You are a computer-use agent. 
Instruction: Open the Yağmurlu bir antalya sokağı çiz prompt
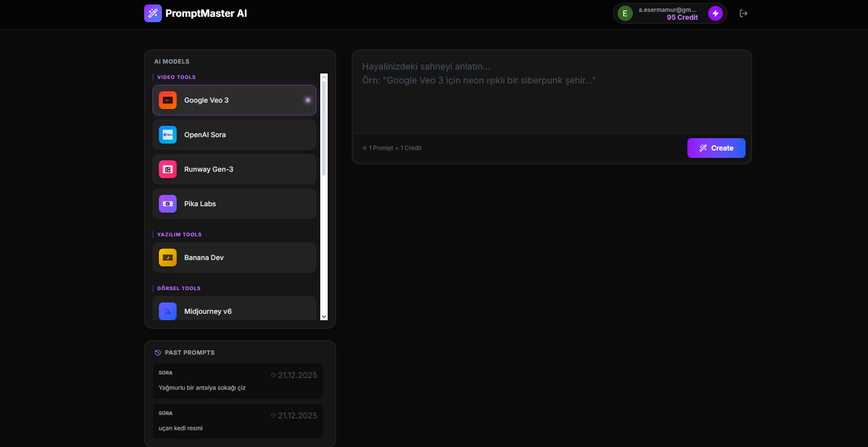tap(238, 381)
